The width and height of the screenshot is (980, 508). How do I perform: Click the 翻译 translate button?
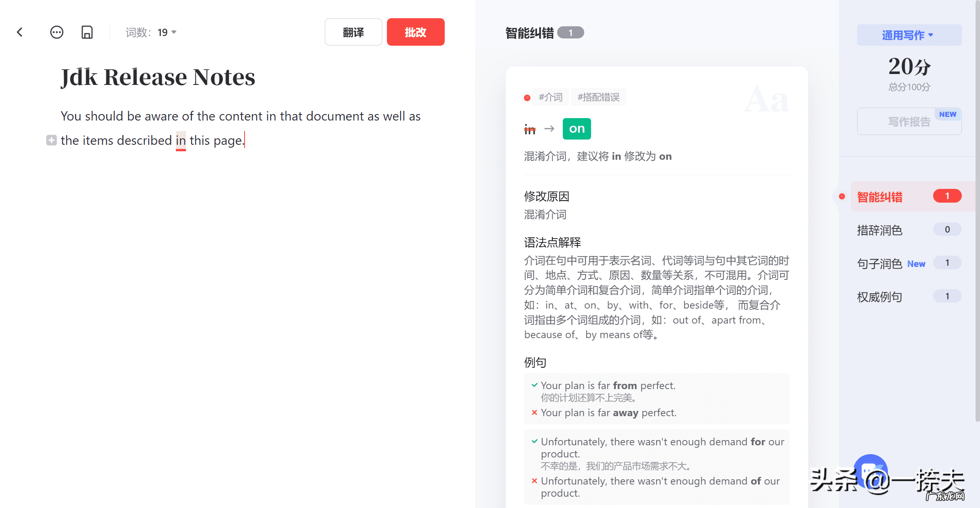coord(353,32)
